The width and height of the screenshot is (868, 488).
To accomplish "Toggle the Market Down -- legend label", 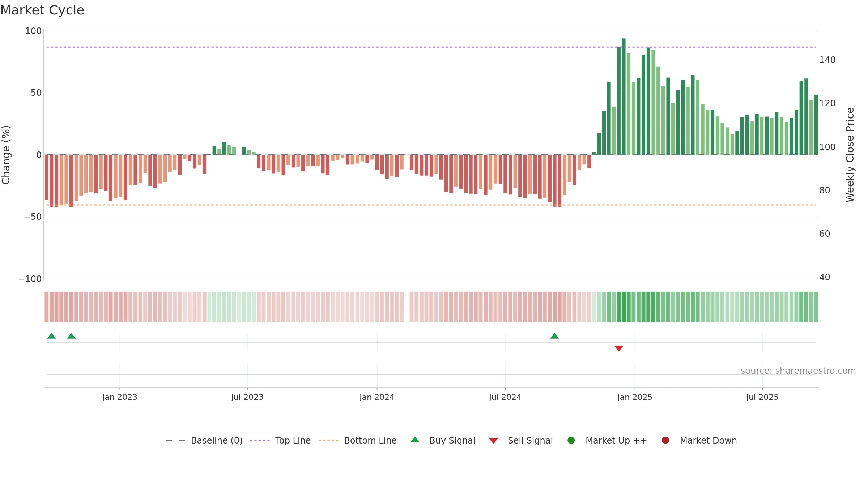I will [713, 440].
